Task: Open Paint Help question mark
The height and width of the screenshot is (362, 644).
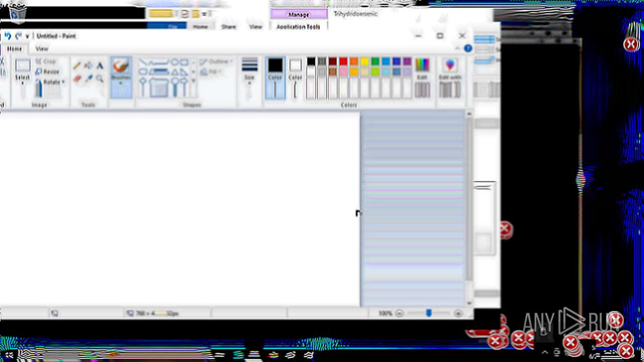Action: (468, 49)
